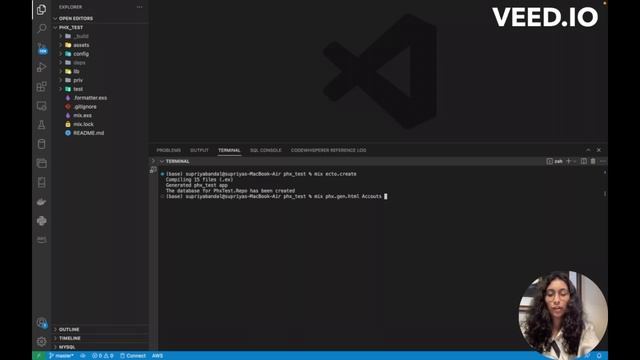Open the Testing flask view

(41, 125)
